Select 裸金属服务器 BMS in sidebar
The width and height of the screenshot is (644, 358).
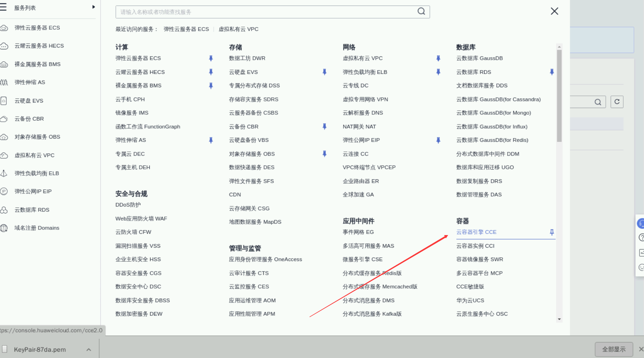[37, 64]
